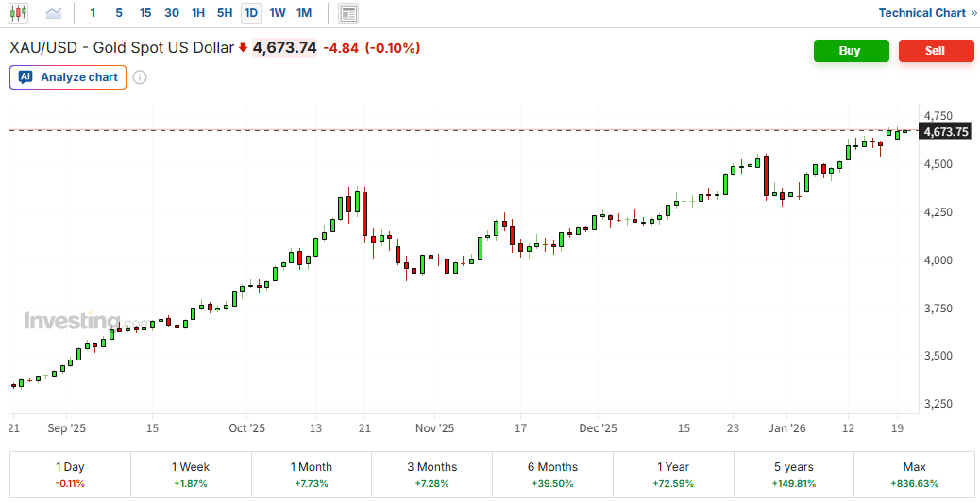
Task: Click the 4,673.75 current price label on axis
Action: 945,132
